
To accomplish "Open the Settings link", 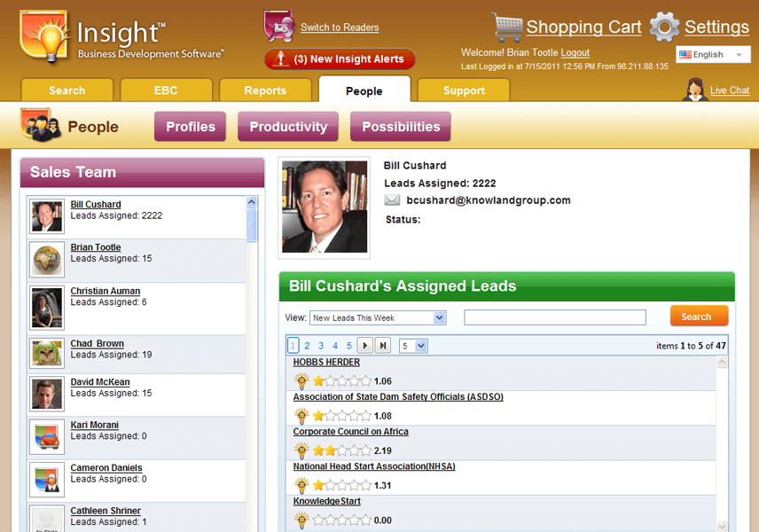I will pos(717,27).
